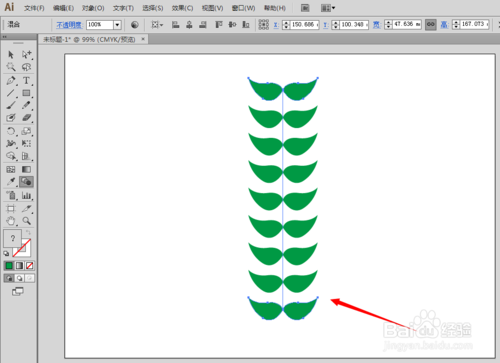Swap fill and stroke colors
This screenshot has width=500, height=363.
pos(28,232)
